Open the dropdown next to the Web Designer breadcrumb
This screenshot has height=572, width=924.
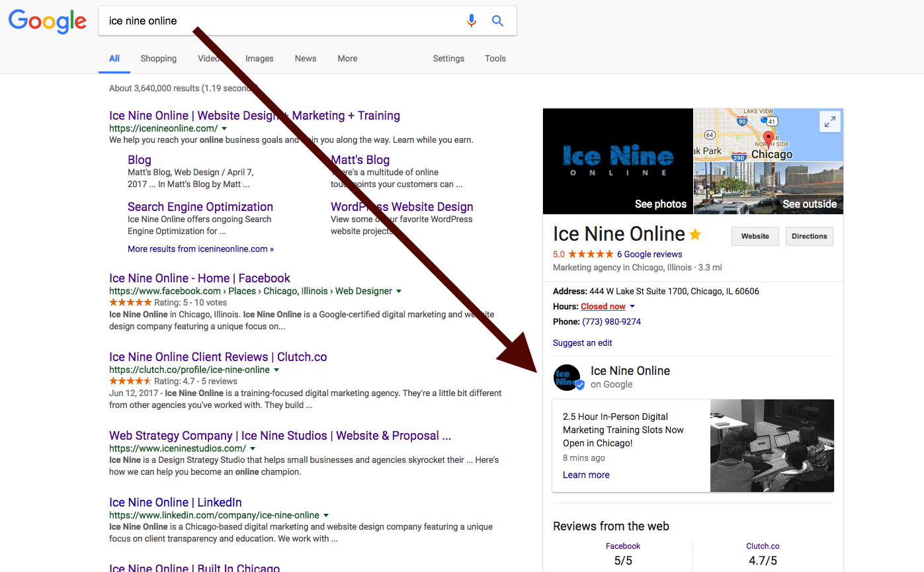tap(399, 290)
